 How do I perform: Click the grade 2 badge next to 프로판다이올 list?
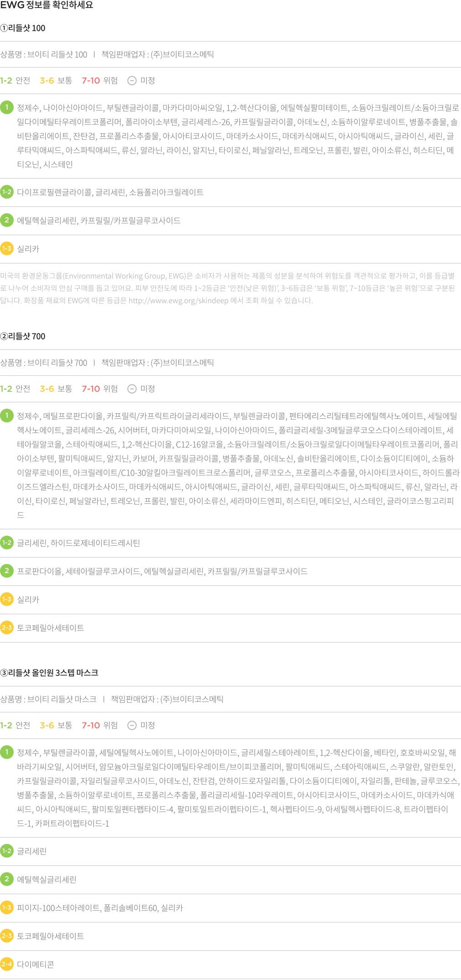pyautogui.click(x=7, y=571)
